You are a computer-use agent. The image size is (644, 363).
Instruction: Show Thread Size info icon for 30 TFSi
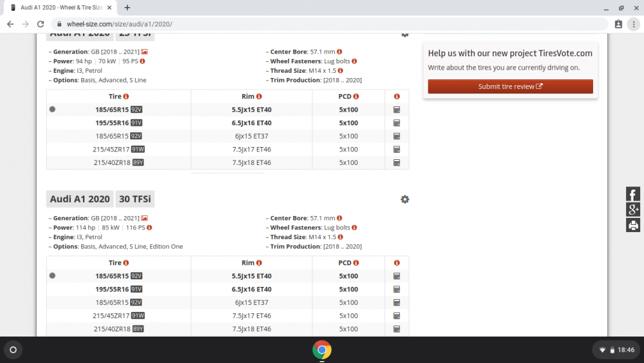point(340,237)
